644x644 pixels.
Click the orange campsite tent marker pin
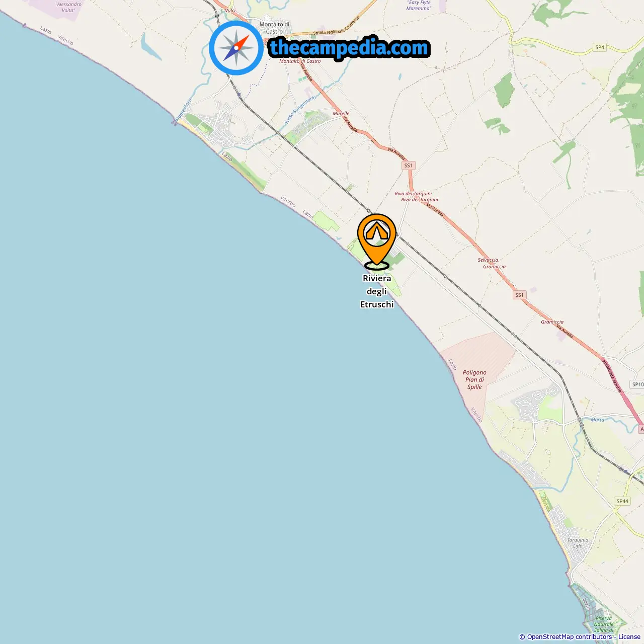[377, 242]
